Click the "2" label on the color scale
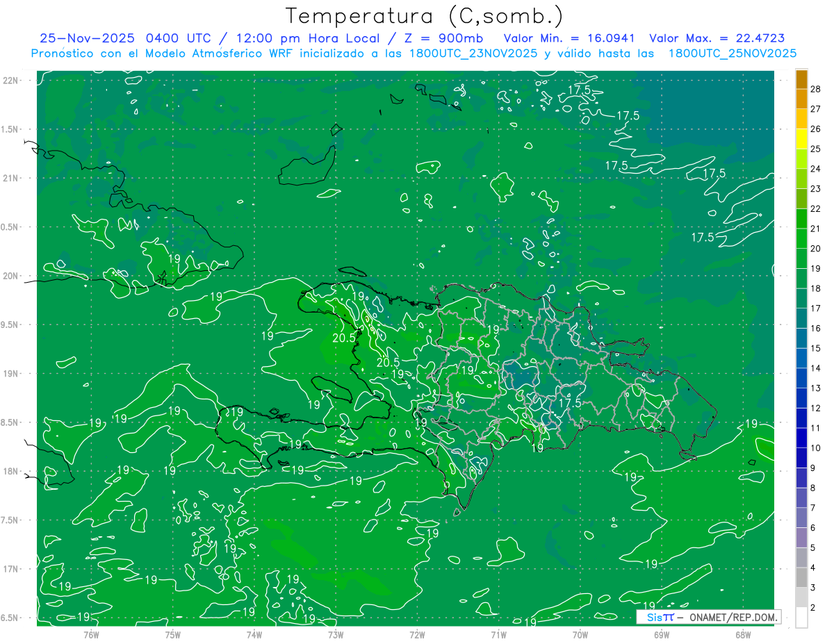This screenshot has height=644, width=834. [814, 608]
